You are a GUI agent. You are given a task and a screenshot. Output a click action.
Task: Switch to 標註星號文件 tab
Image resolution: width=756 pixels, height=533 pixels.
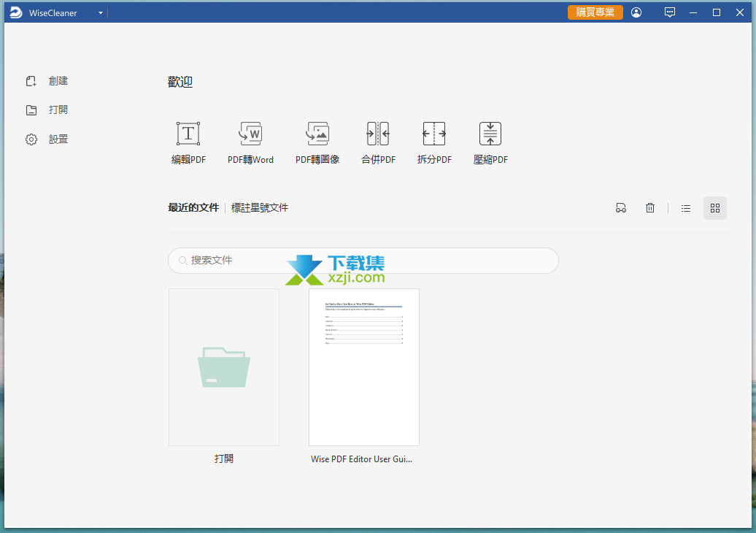[260, 208]
